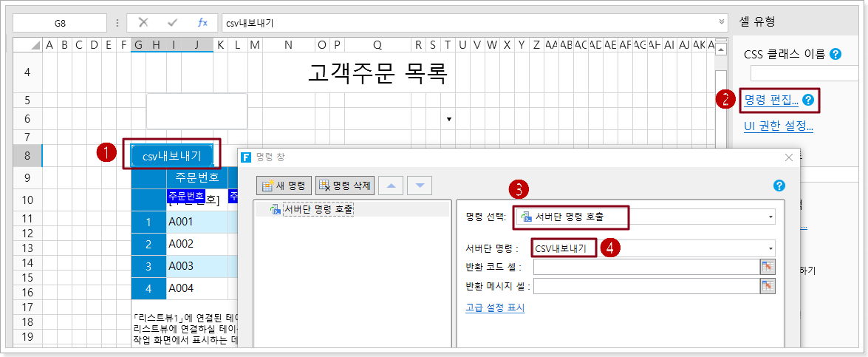This screenshot has height=357, width=868.
Task: Click the cancel X icon in formula bar
Action: [x=143, y=23]
